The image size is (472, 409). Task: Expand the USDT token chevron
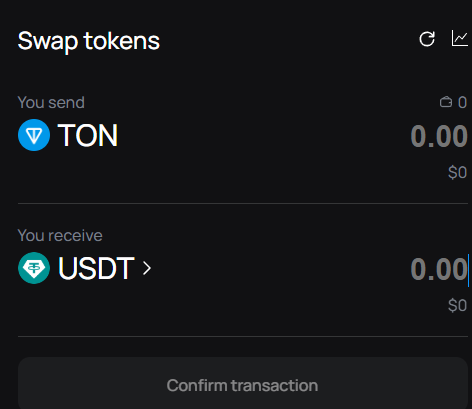click(x=147, y=268)
